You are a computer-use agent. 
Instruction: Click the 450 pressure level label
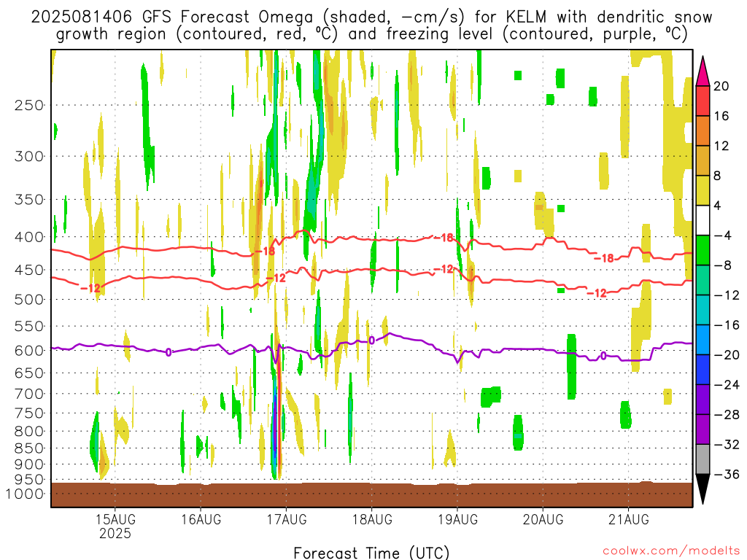pos(29,270)
